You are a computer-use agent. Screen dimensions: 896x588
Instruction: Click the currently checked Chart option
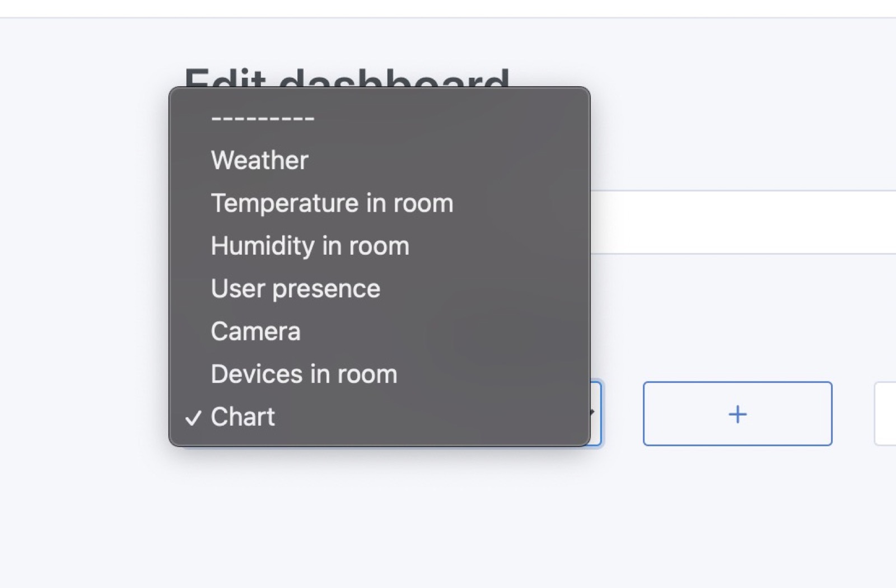242,416
